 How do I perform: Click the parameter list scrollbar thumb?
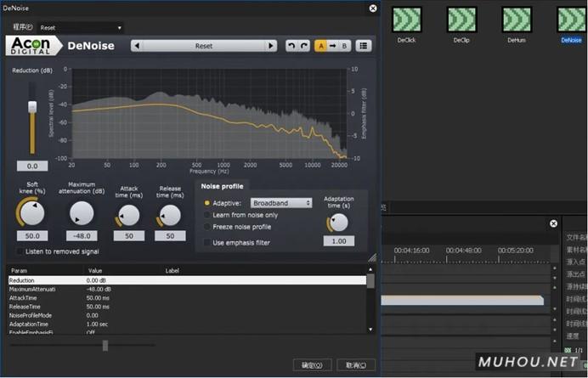coord(370,281)
